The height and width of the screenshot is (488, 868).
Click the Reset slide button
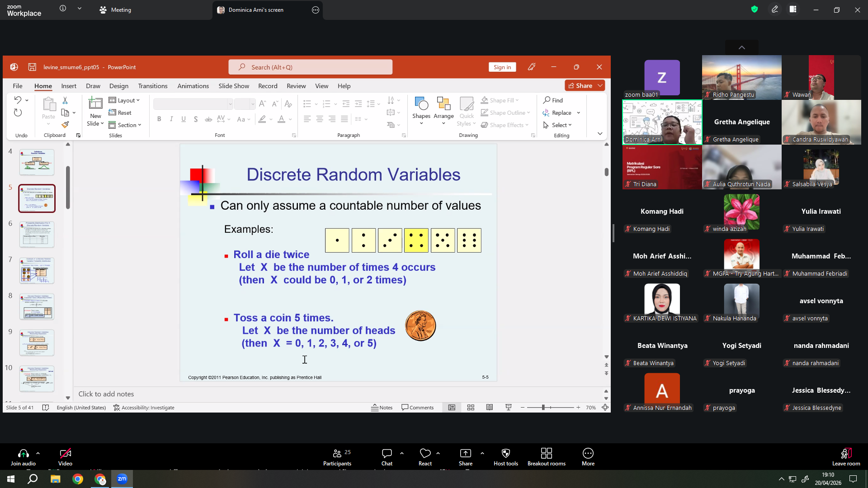point(120,113)
